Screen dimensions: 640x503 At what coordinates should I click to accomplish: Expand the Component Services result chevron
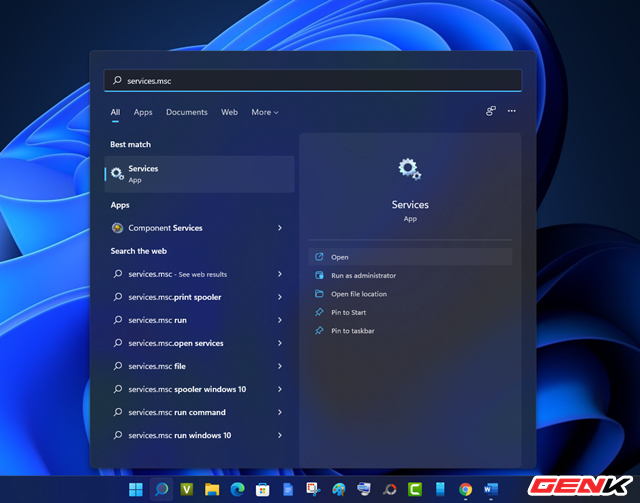[x=280, y=228]
